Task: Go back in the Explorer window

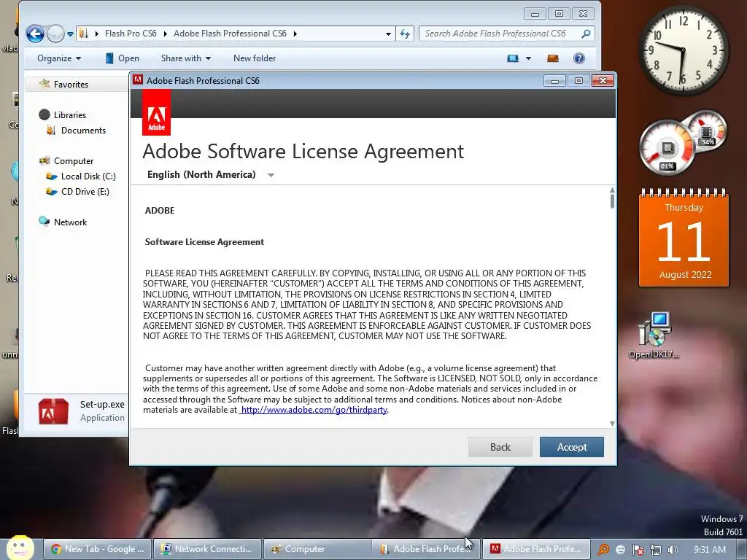Action: [x=35, y=34]
